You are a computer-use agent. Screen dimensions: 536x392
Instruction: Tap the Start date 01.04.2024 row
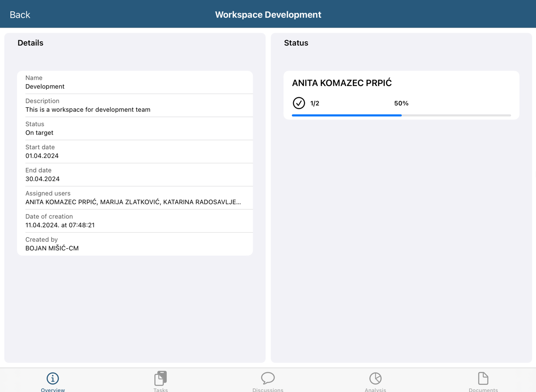click(135, 152)
